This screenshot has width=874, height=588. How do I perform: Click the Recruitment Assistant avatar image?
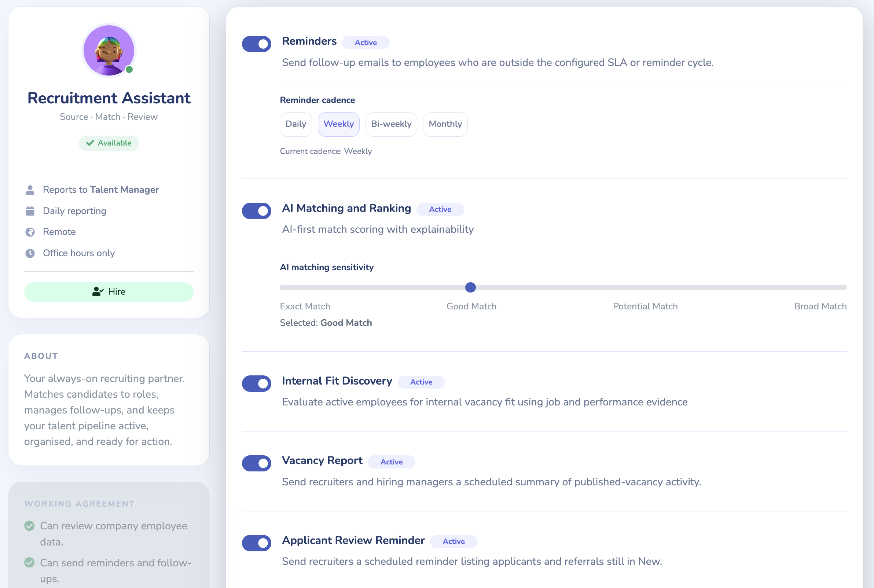click(x=109, y=50)
